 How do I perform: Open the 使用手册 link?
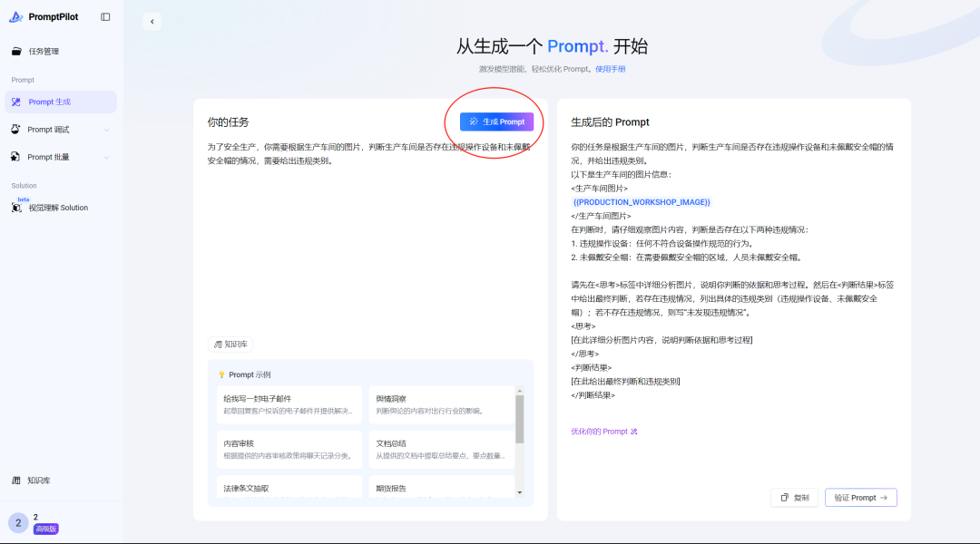coord(610,69)
